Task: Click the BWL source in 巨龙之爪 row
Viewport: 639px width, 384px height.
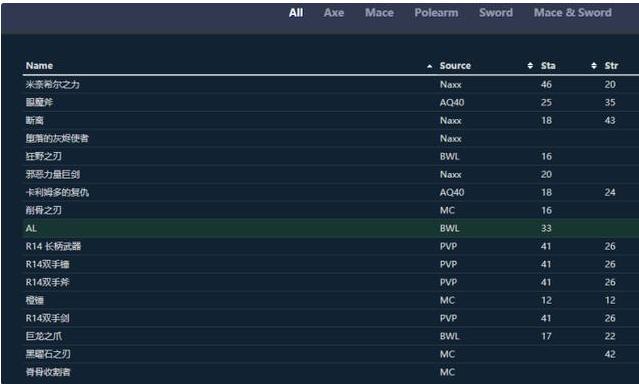Action: pyautogui.click(x=450, y=336)
